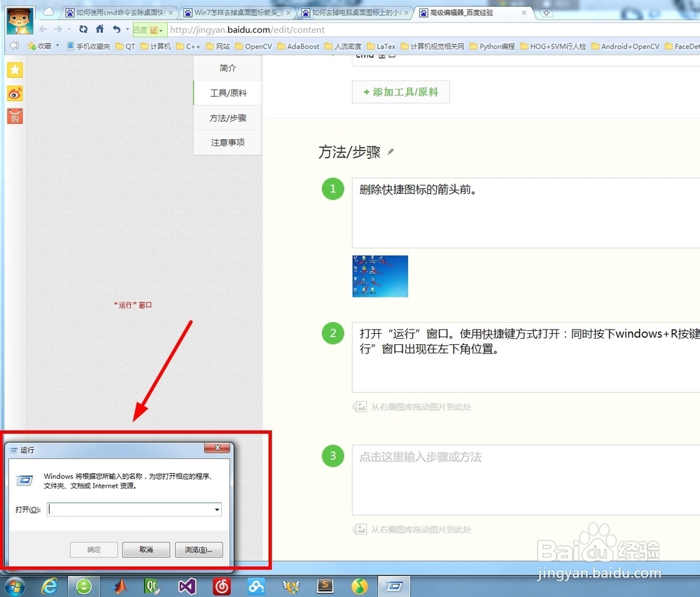
Task: Select the yellow star favorites sidebar icon
Action: pyautogui.click(x=15, y=70)
